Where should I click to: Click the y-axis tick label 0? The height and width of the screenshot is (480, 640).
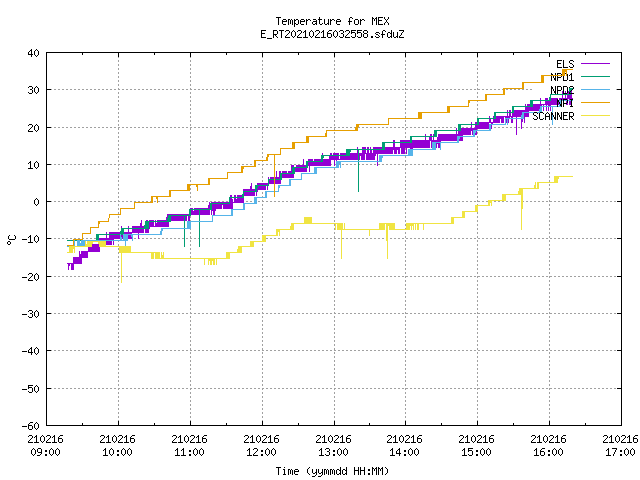[x=37, y=202]
